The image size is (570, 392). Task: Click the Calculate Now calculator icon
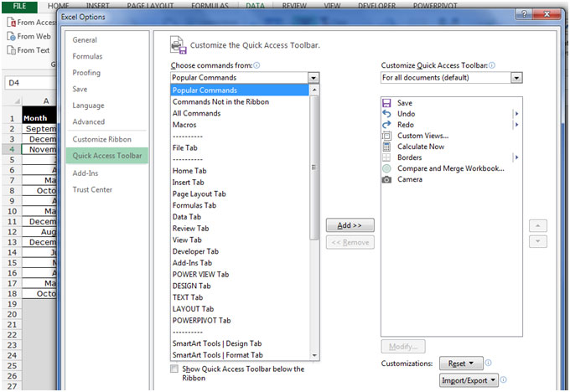[x=386, y=147]
